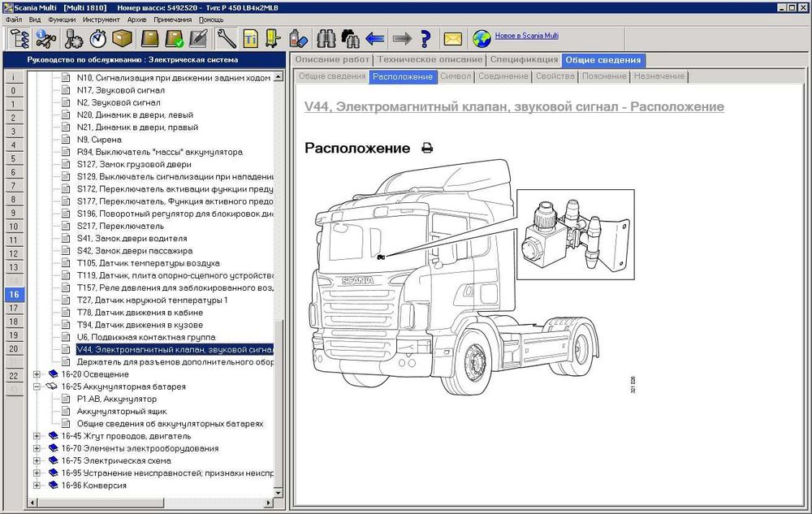
Task: Click the yellow TI document icon
Action: coord(251,38)
